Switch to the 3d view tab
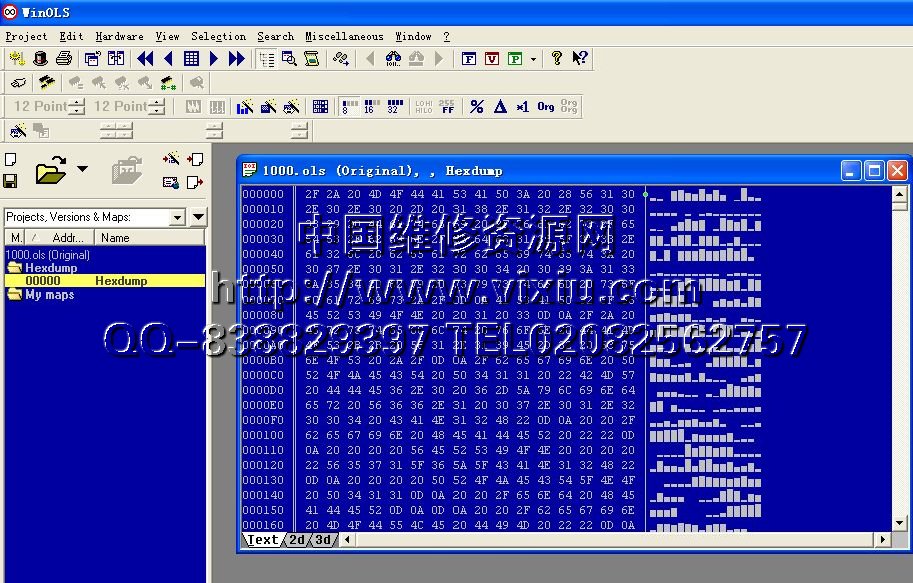Screen dimensions: 913x583 pyautogui.click(x=322, y=540)
